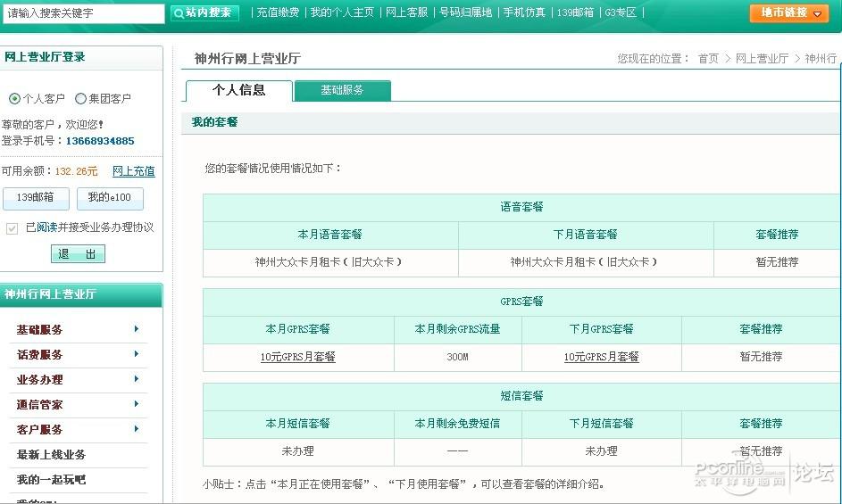Viewport: 842px width, 504px height.
Task: Go to 首页 in breadcrumb
Action: click(708, 59)
